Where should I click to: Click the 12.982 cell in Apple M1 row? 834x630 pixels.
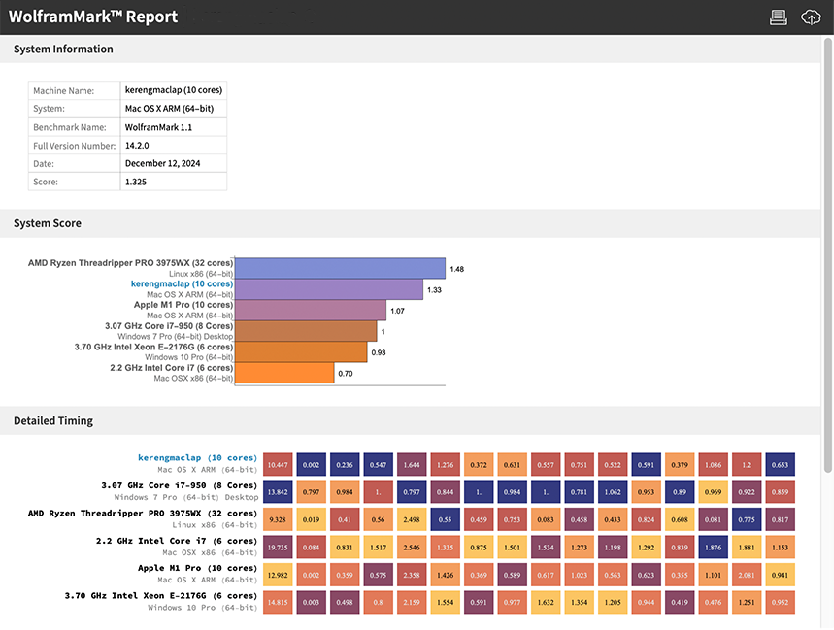pos(279,575)
